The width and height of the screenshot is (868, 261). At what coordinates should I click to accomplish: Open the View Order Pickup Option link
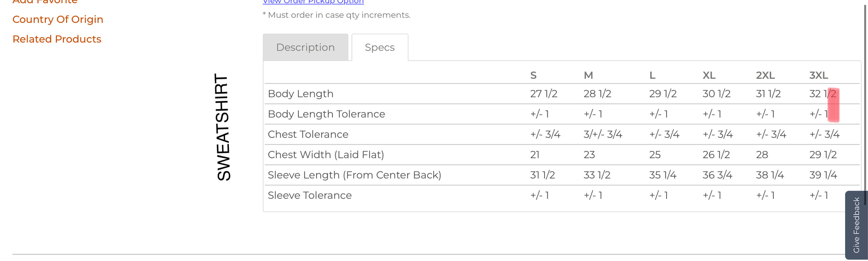[x=313, y=2]
